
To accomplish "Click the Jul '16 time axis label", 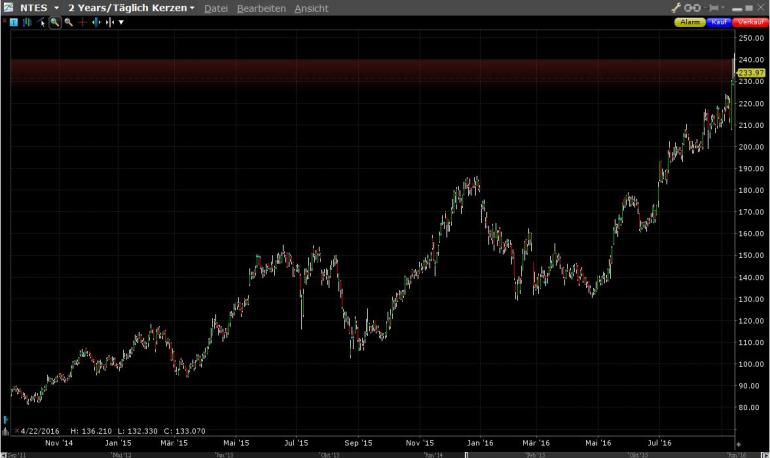I will 660,443.
